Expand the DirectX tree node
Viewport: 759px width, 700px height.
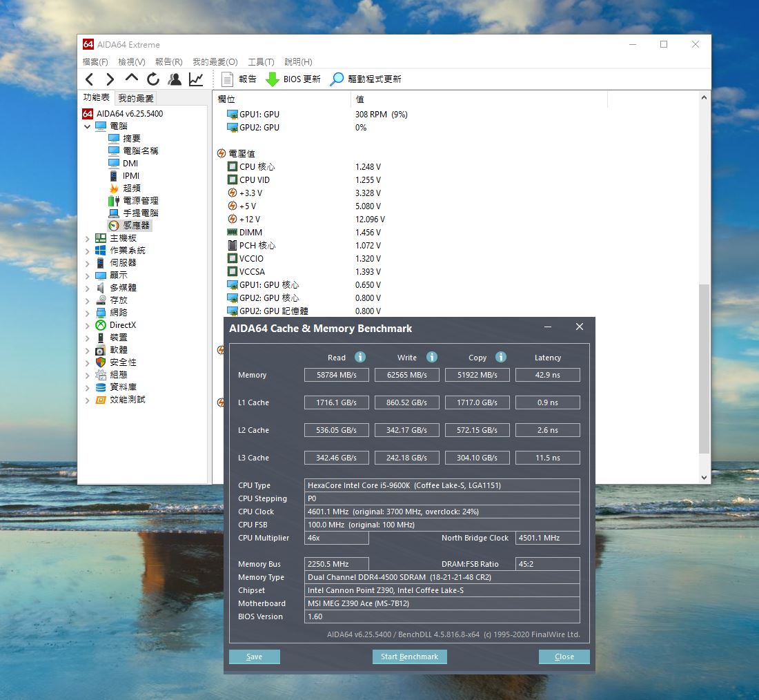click(x=87, y=326)
